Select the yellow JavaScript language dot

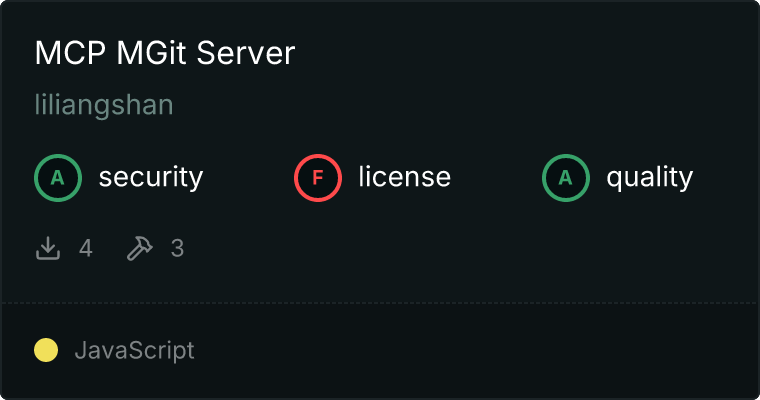click(46, 350)
